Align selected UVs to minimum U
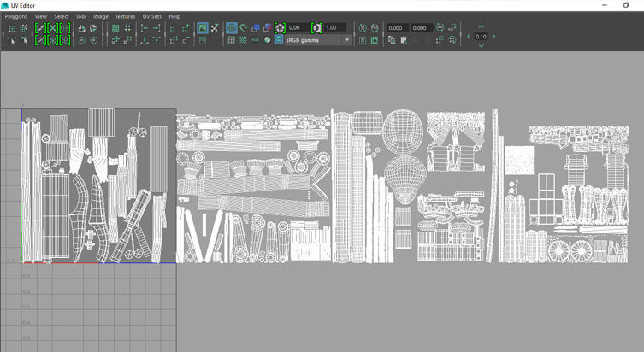 pos(145,28)
